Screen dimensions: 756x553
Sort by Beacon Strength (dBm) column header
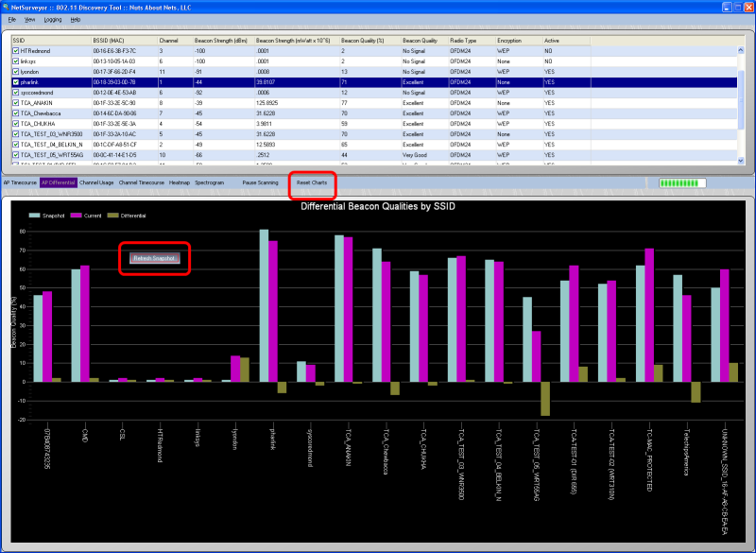(x=224, y=41)
